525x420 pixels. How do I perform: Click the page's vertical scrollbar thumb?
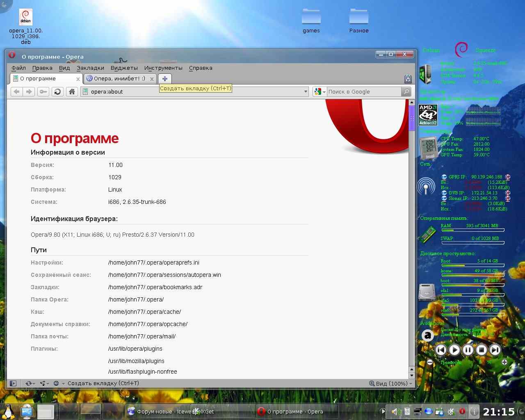(412, 118)
